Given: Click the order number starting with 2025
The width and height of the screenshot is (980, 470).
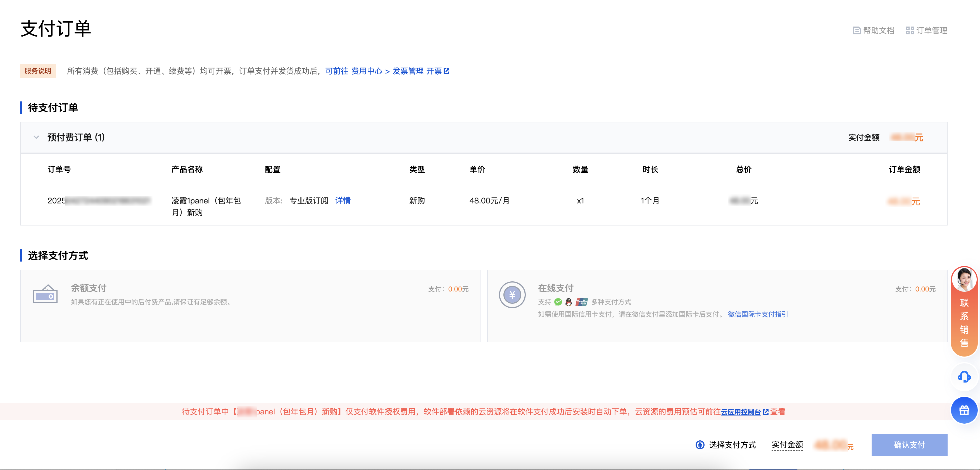Looking at the screenshot, I should pos(99,201).
